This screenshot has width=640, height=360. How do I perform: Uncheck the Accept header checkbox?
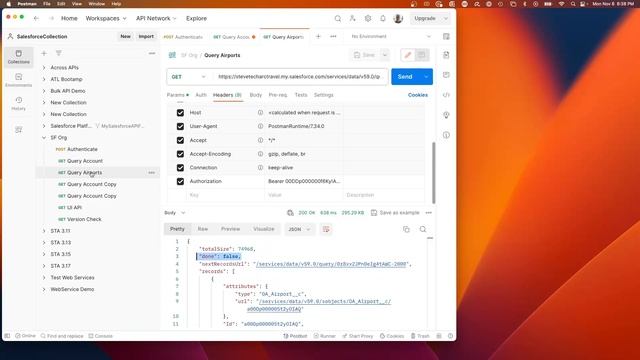coord(180,140)
